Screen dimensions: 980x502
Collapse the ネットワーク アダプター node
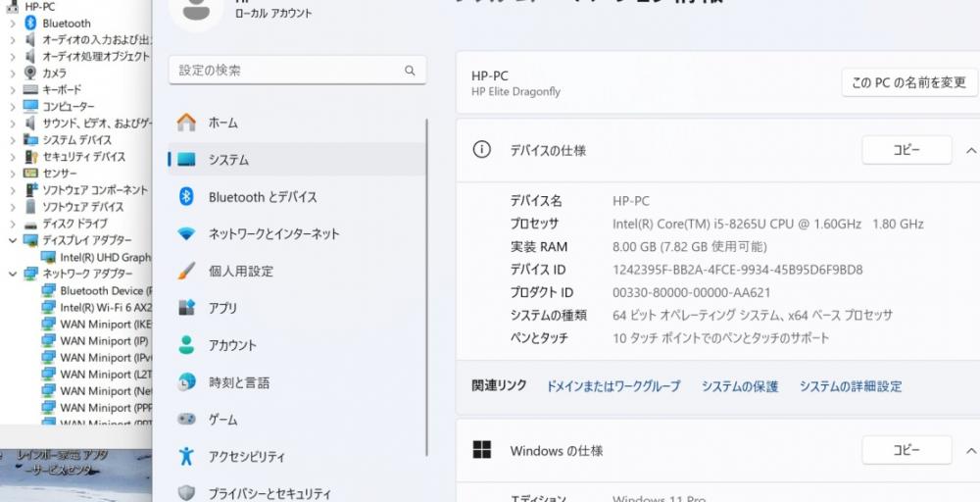pos(13,274)
